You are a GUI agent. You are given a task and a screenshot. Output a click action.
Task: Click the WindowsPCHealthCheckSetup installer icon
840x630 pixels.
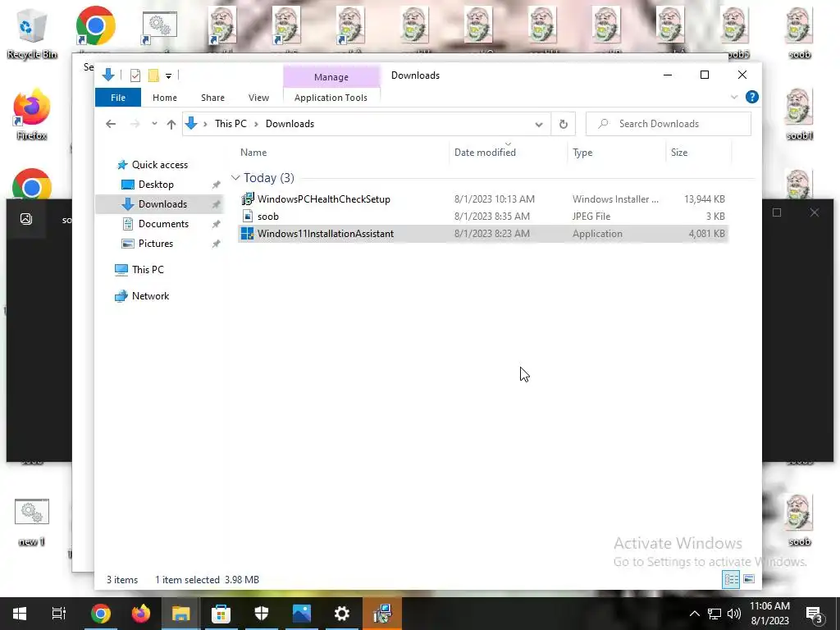248,199
